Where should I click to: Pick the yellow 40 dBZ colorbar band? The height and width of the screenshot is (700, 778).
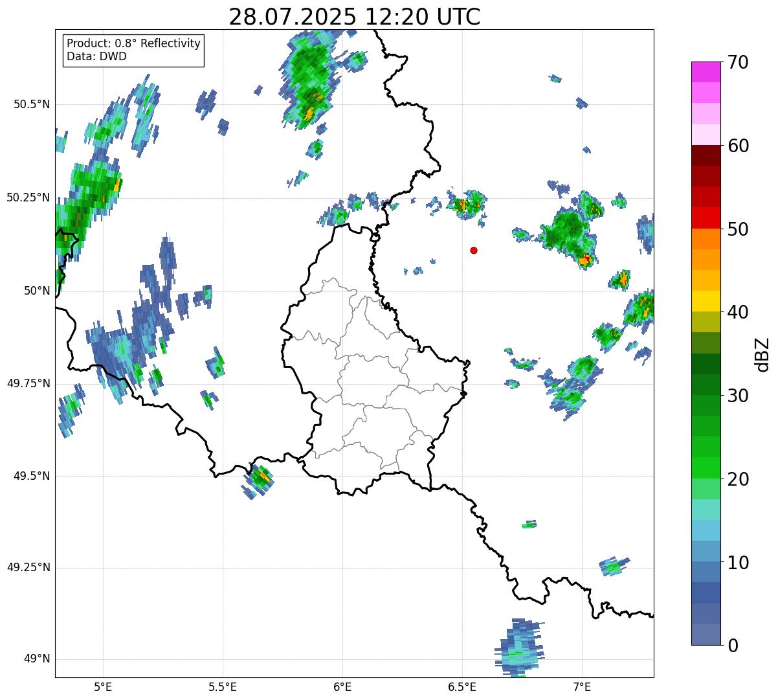point(706,301)
